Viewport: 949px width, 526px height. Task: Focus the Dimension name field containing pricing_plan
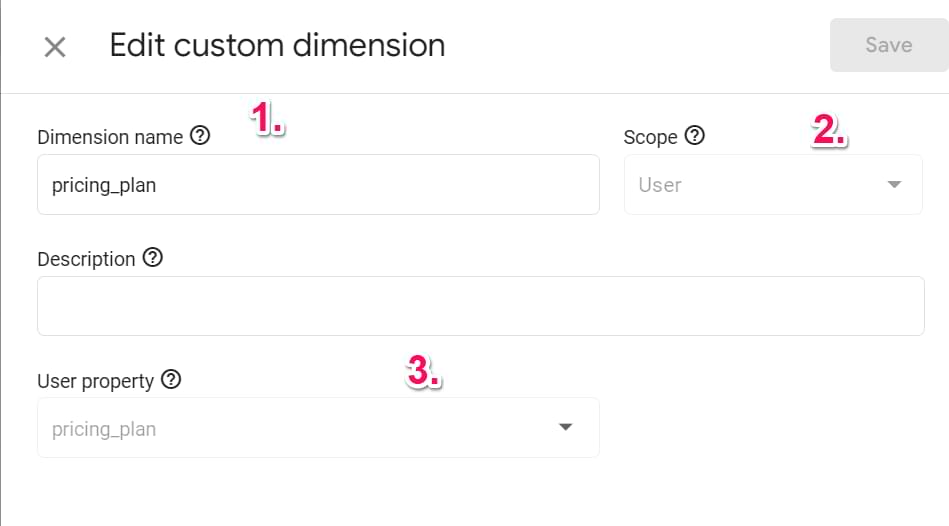point(318,185)
